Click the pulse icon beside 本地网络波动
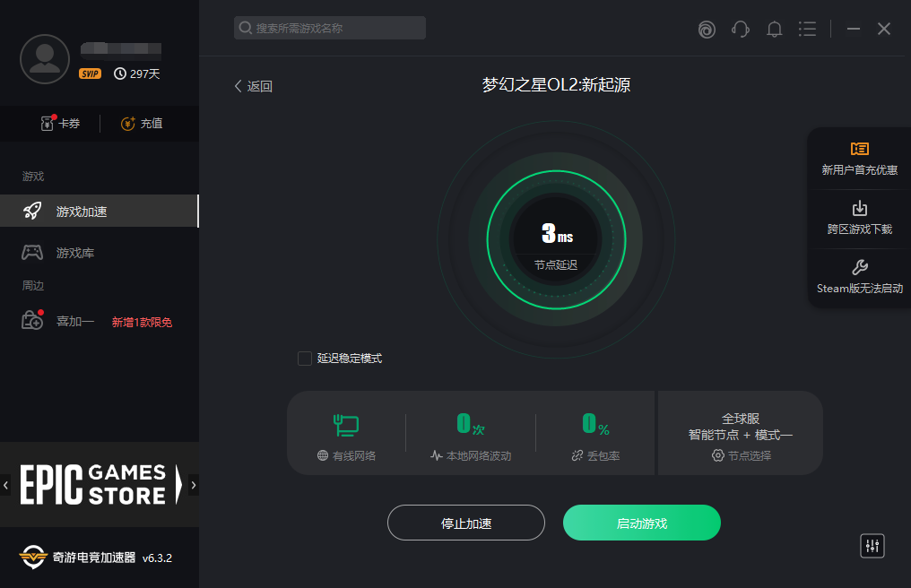The height and width of the screenshot is (588, 911). [x=437, y=455]
